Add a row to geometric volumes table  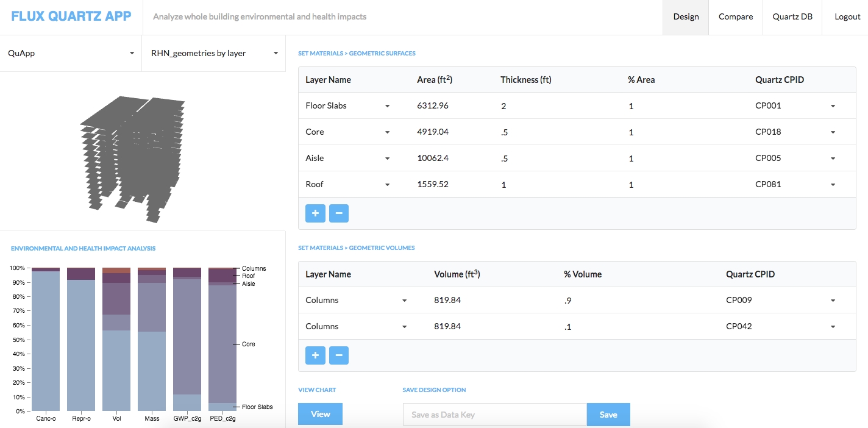click(315, 355)
